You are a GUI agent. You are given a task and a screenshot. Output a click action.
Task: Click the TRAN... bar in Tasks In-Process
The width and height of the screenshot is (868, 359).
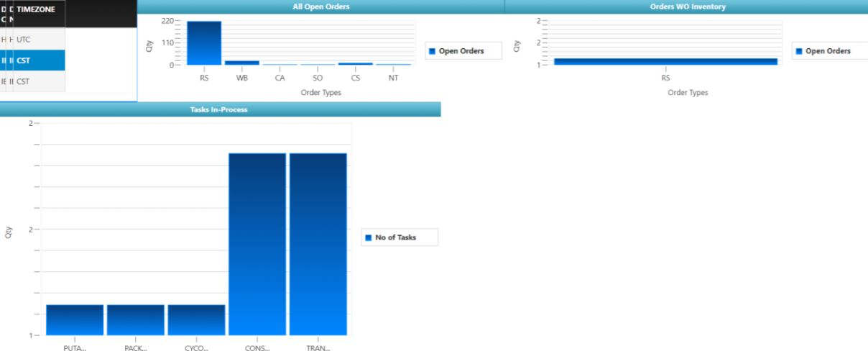click(x=318, y=244)
